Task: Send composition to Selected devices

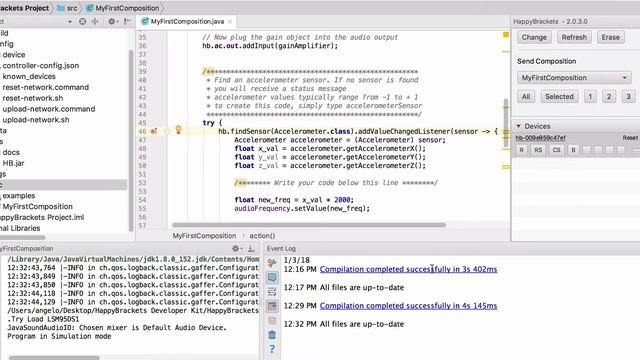Action: [x=559, y=96]
